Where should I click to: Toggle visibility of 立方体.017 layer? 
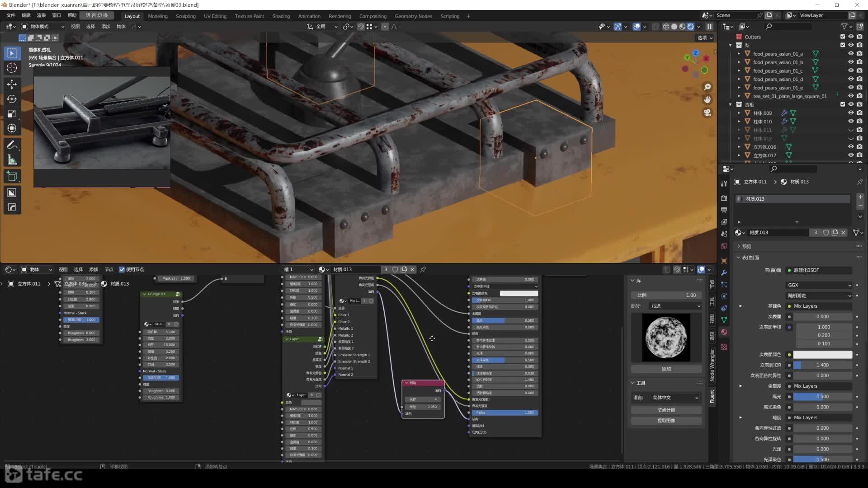pos(847,155)
